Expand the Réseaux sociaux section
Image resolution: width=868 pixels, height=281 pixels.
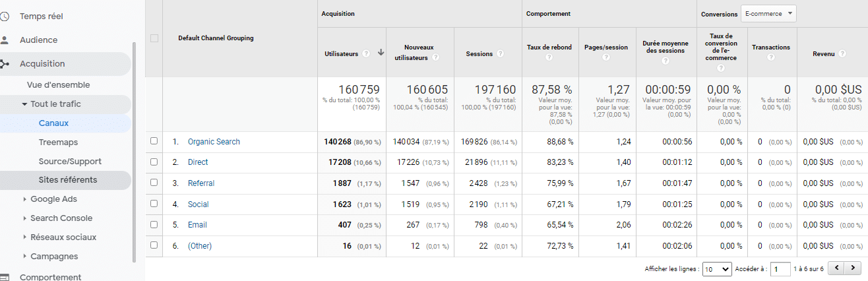point(25,237)
